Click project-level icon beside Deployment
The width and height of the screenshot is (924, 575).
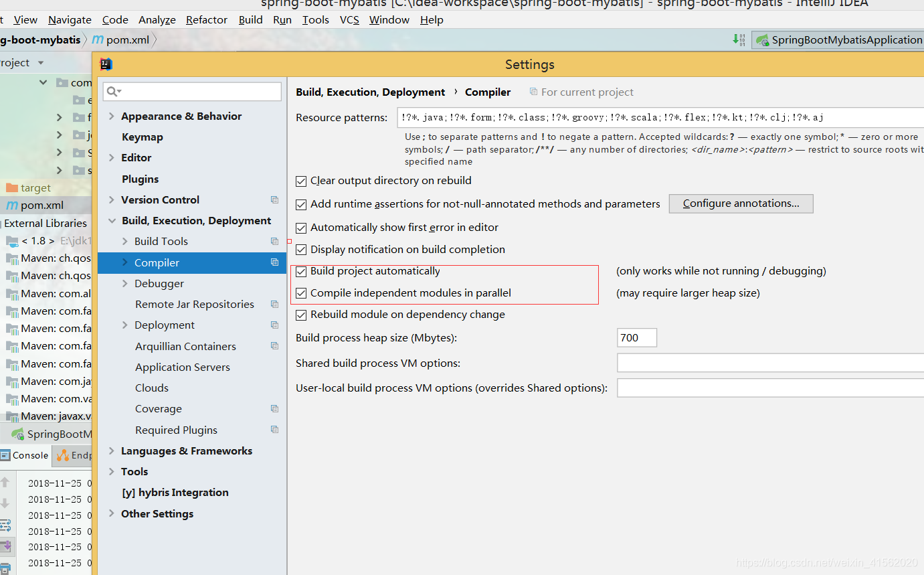click(274, 325)
